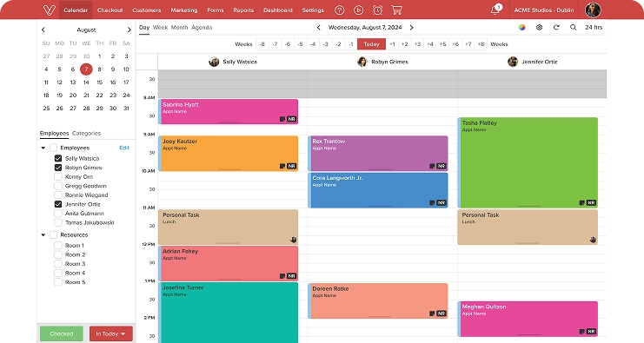Jump forward +1 week
The image size is (644, 343).
coord(392,44)
